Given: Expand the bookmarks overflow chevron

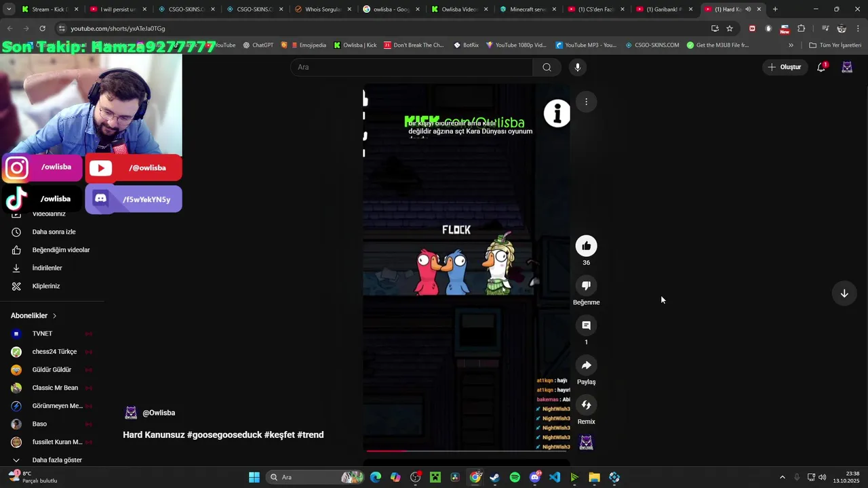Looking at the screenshot, I should [791, 45].
